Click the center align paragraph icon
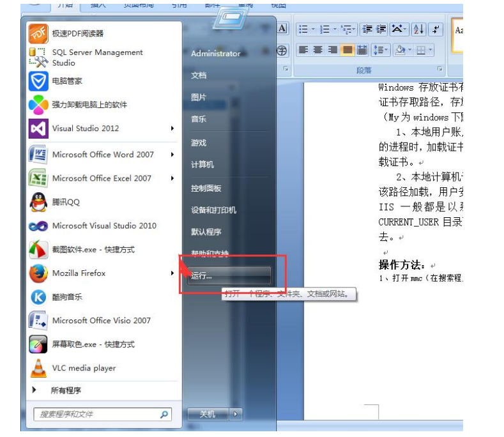This screenshot has width=504, height=437. (x=317, y=50)
